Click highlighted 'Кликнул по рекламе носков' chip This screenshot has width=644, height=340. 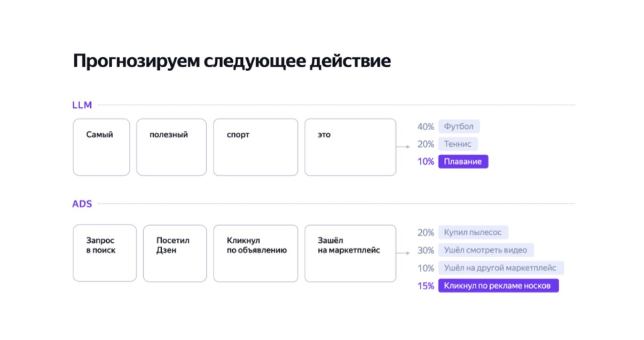click(x=499, y=286)
